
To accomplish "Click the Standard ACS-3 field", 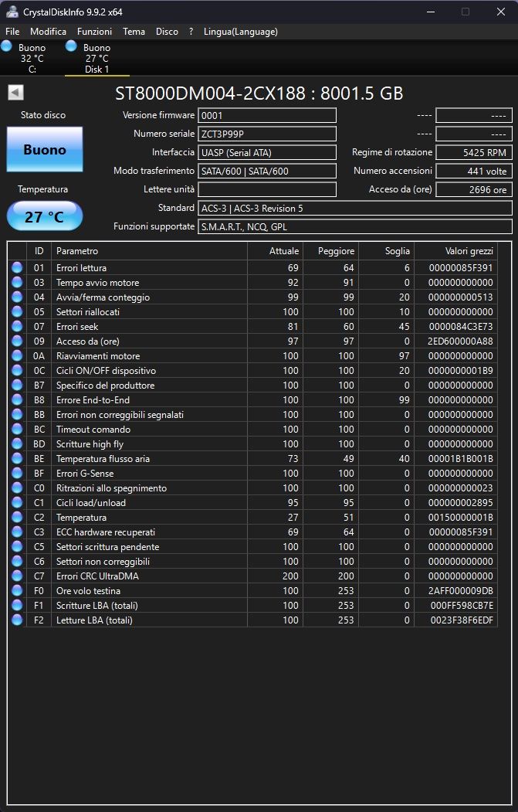I will coord(355,208).
